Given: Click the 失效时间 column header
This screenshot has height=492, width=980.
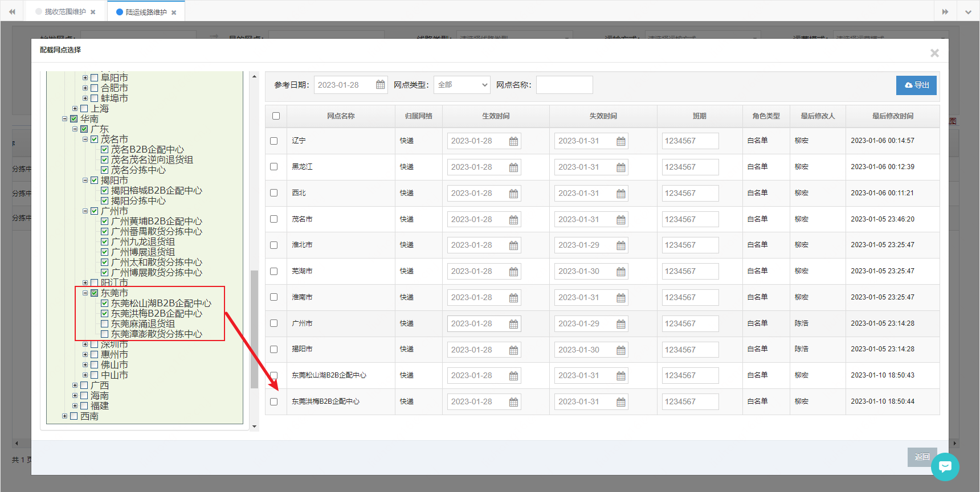Looking at the screenshot, I should 603,116.
